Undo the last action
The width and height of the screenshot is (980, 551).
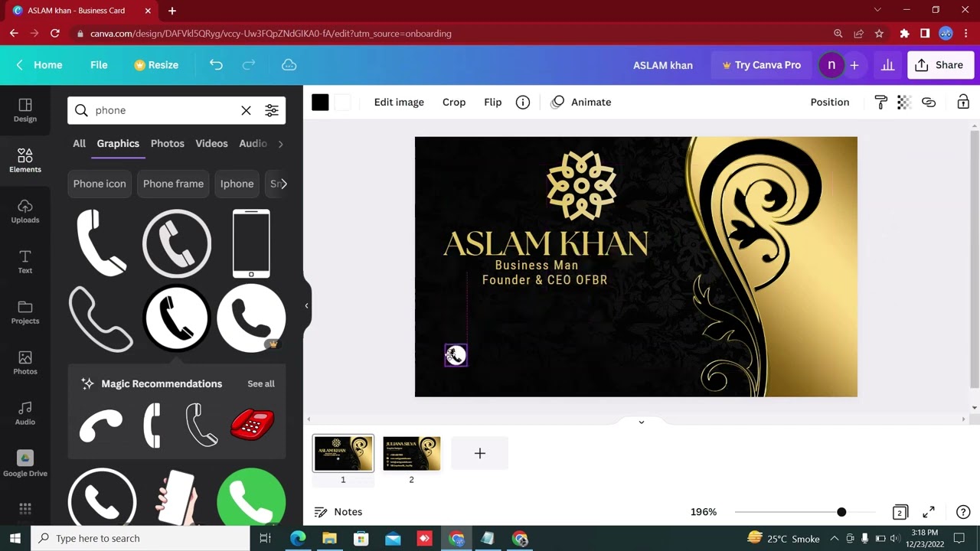point(216,65)
